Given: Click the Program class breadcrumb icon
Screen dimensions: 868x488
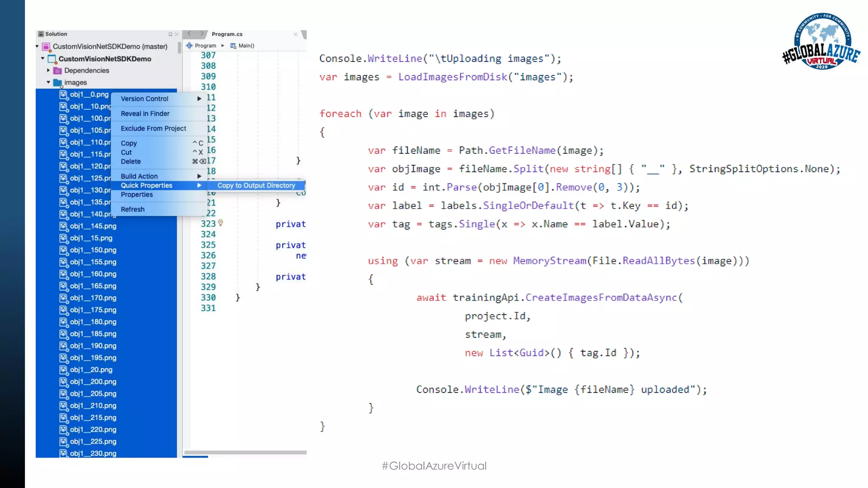Looking at the screenshot, I should pyautogui.click(x=189, y=46).
